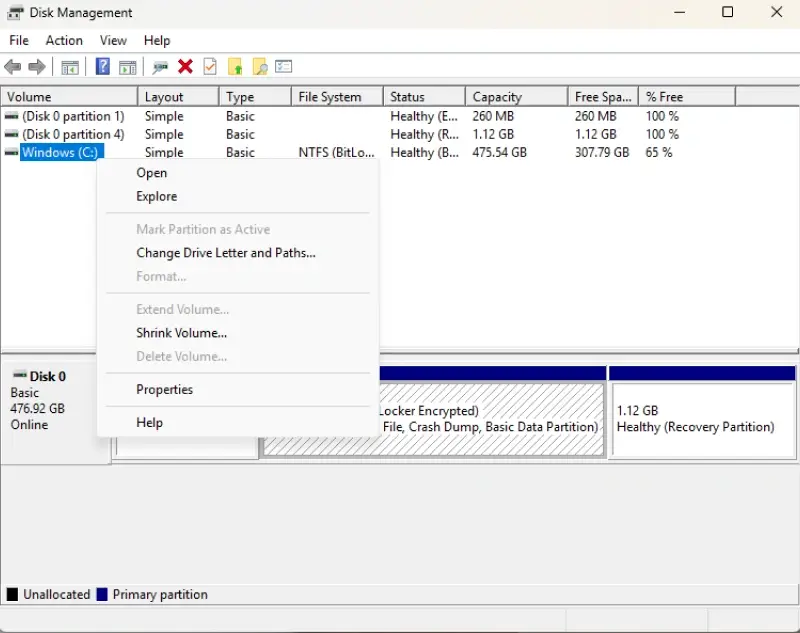Image resolution: width=800 pixels, height=633 pixels.
Task: Click the Disk Management title bar icon
Action: [x=15, y=13]
